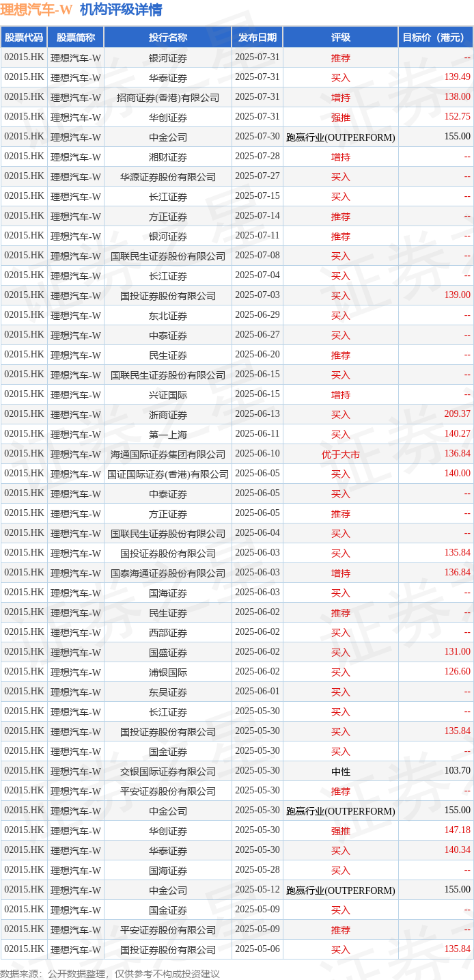
Task: Select the 西部证券 broker cell
Action: point(167,633)
